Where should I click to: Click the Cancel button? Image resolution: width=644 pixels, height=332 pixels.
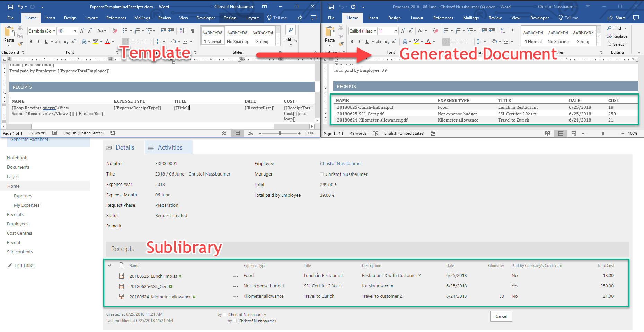[x=501, y=316]
